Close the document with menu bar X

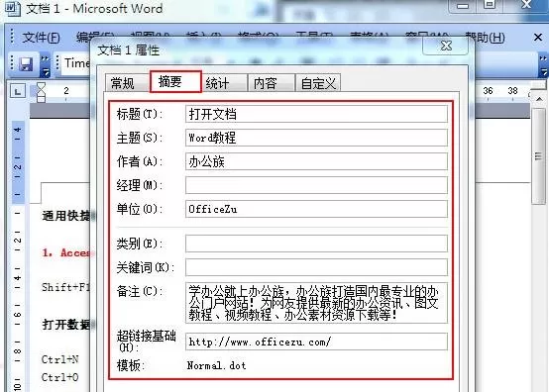point(538,37)
